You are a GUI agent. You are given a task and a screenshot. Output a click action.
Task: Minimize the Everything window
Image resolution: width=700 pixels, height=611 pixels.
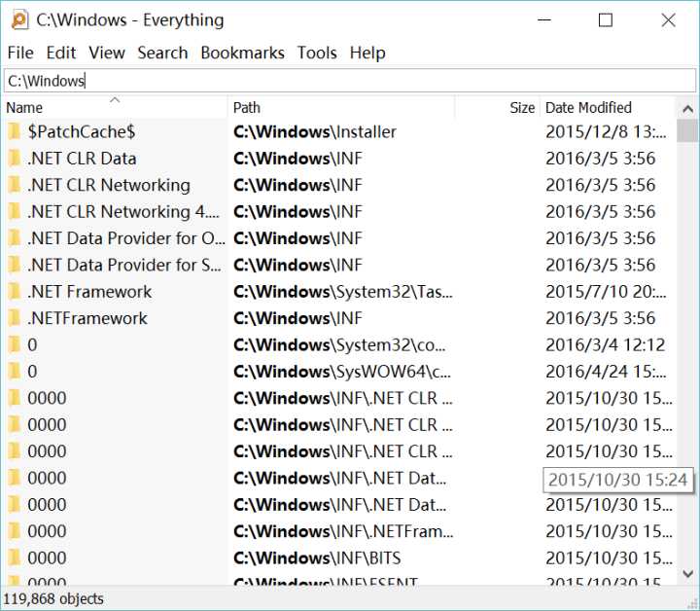[544, 20]
